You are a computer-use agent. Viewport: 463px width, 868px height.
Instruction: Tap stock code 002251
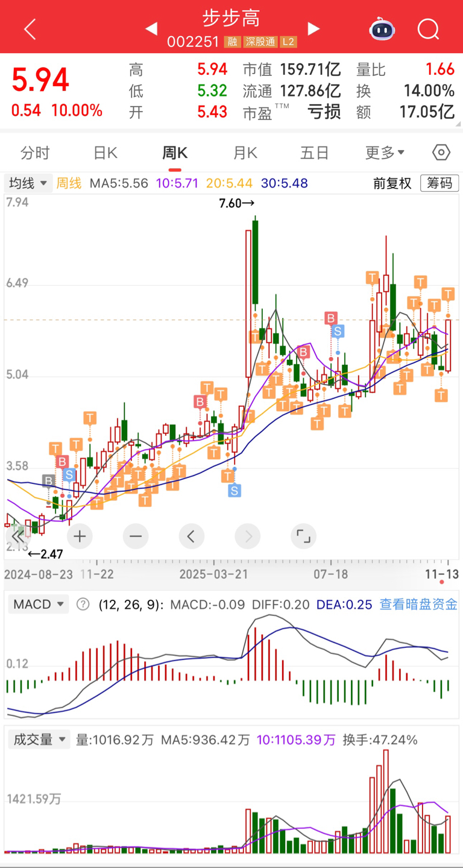click(x=193, y=42)
